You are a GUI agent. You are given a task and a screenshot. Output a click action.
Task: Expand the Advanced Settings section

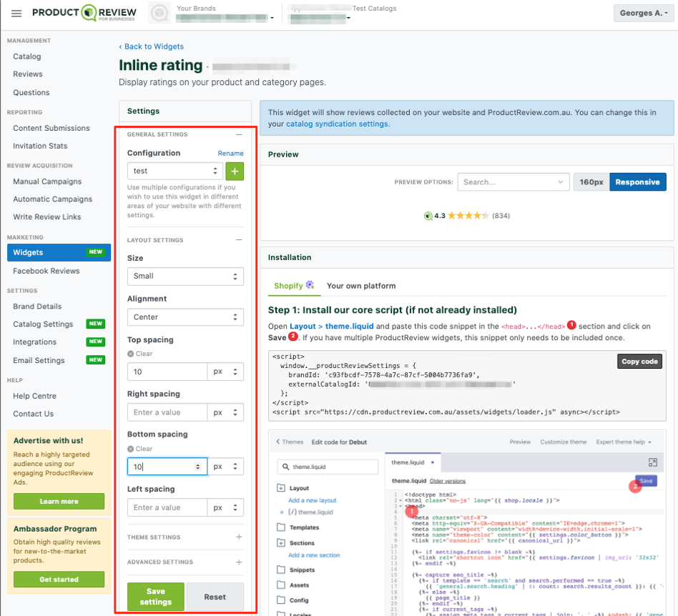coord(239,562)
